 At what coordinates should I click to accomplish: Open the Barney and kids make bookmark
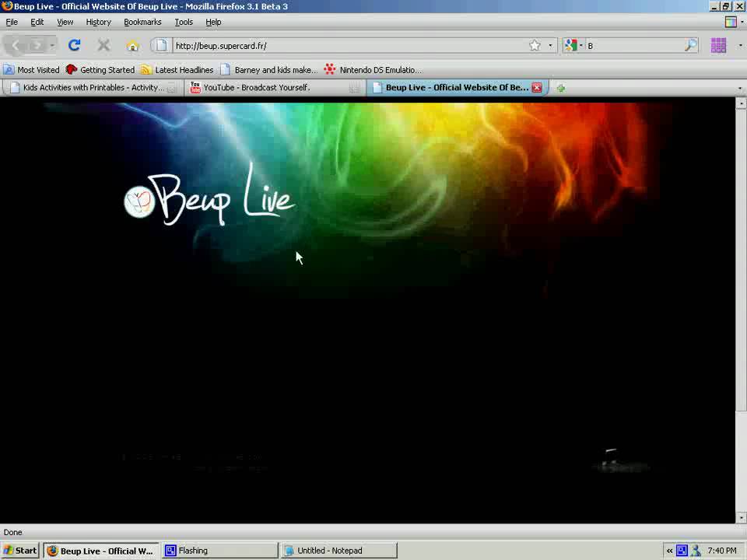click(x=268, y=70)
